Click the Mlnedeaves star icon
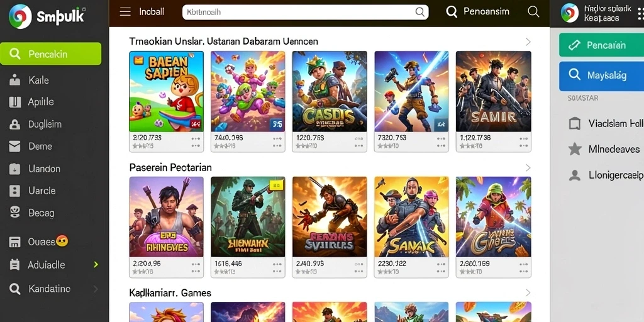This screenshot has height=322, width=644. click(x=575, y=148)
